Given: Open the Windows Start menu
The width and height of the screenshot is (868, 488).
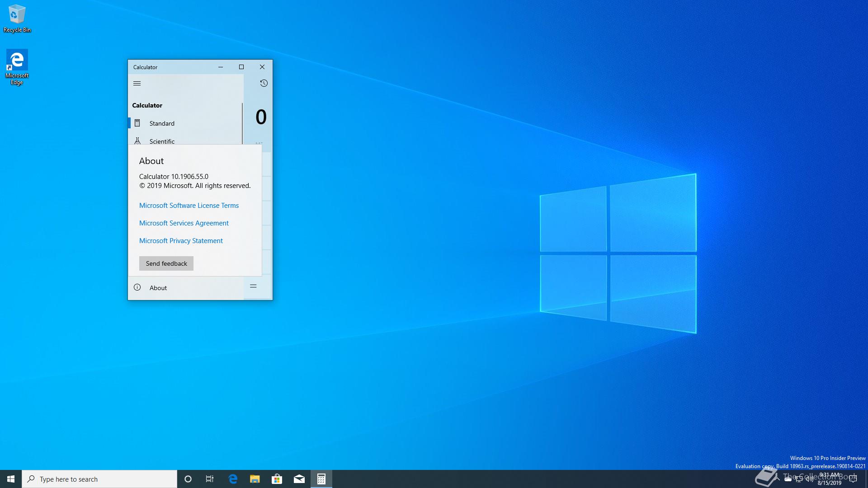Looking at the screenshot, I should [11, 479].
